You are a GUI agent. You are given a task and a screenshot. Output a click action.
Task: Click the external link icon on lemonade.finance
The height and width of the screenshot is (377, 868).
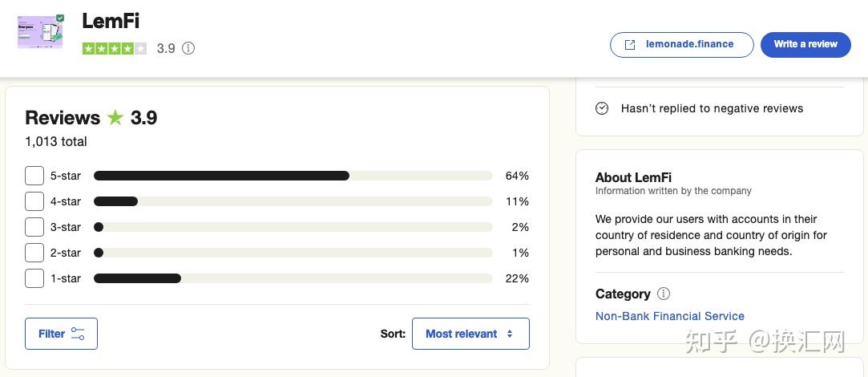tap(630, 45)
